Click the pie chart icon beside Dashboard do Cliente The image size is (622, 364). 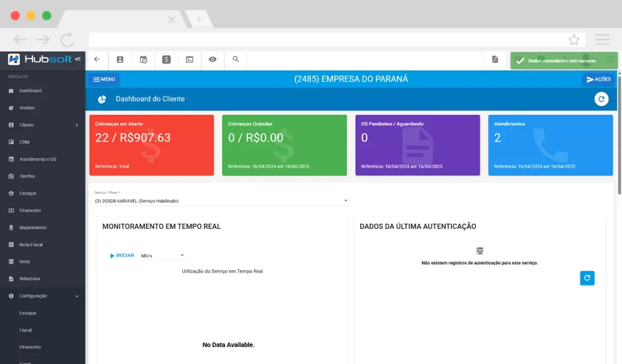[x=102, y=99]
